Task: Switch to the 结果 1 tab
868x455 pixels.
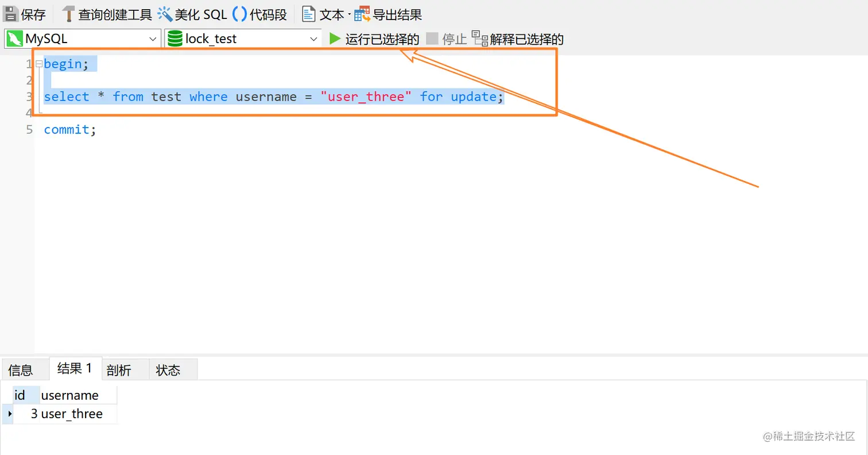Action: coord(75,369)
